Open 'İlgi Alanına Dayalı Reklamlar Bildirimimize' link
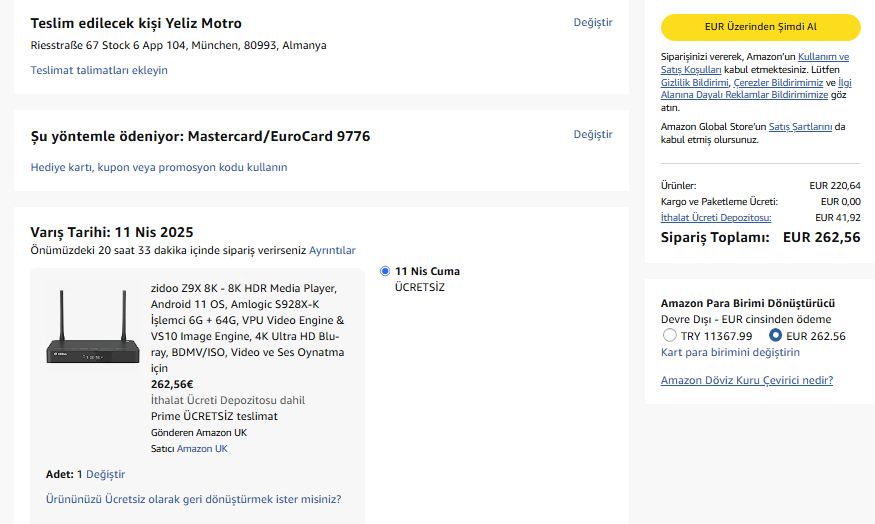875x524 pixels. point(756,89)
